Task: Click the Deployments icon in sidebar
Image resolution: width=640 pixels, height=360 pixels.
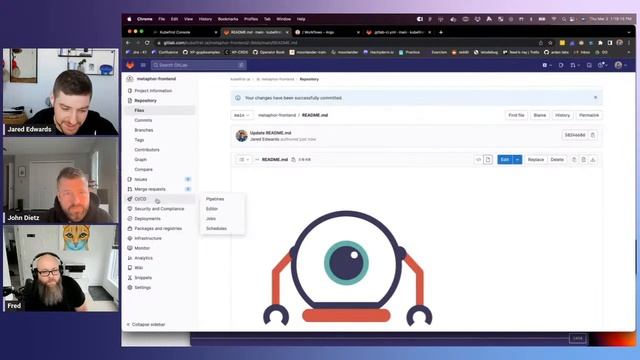Action: point(130,219)
